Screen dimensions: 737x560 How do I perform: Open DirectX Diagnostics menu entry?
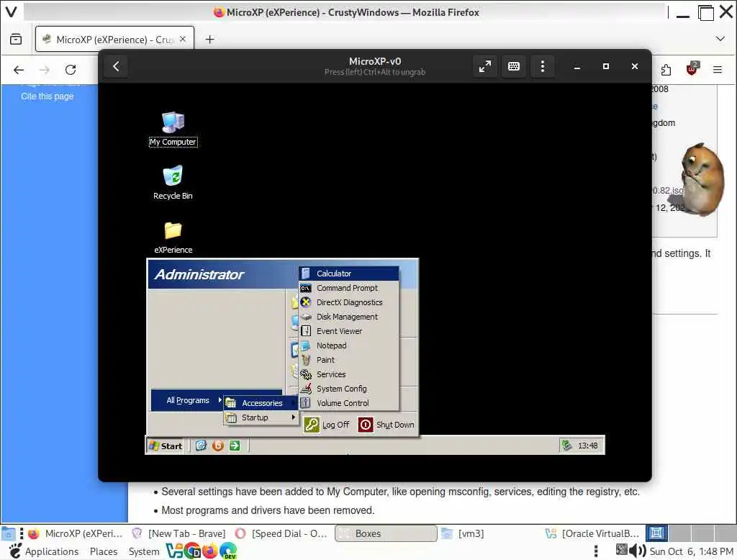click(x=349, y=302)
